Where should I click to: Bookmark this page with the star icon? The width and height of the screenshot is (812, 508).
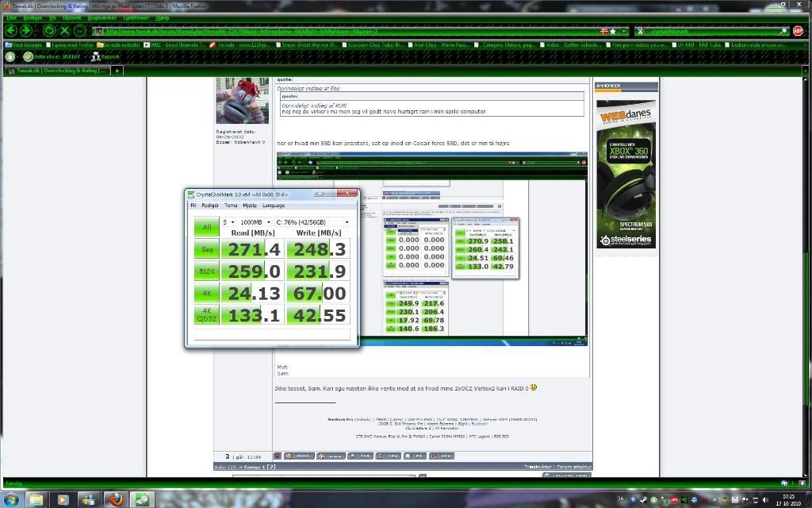613,31
